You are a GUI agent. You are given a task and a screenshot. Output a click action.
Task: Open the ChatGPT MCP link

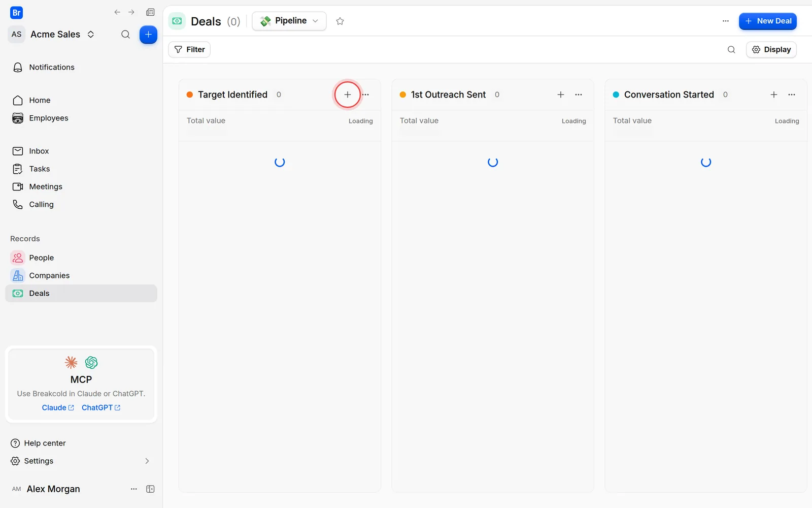[101, 407]
